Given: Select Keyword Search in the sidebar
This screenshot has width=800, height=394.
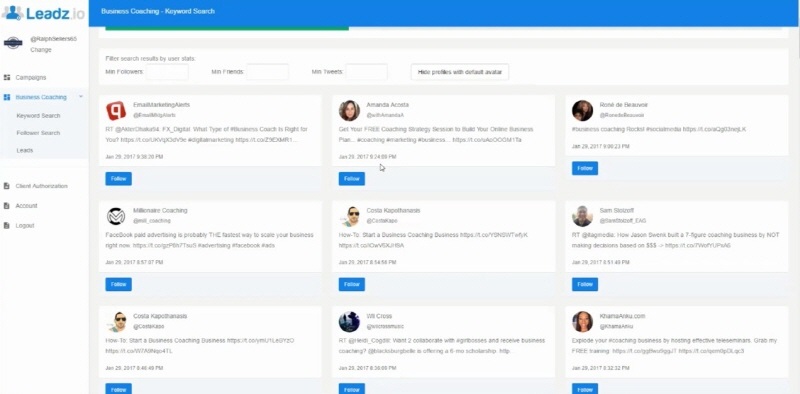Looking at the screenshot, I should [38, 116].
